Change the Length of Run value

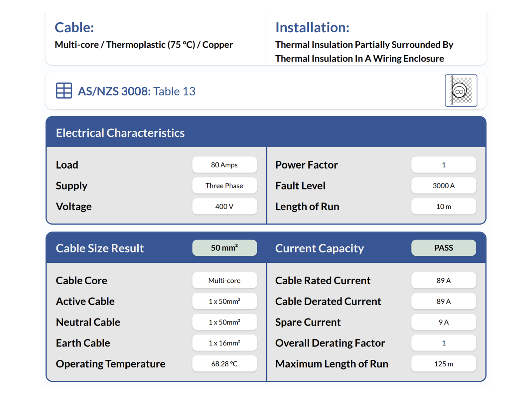pos(444,206)
